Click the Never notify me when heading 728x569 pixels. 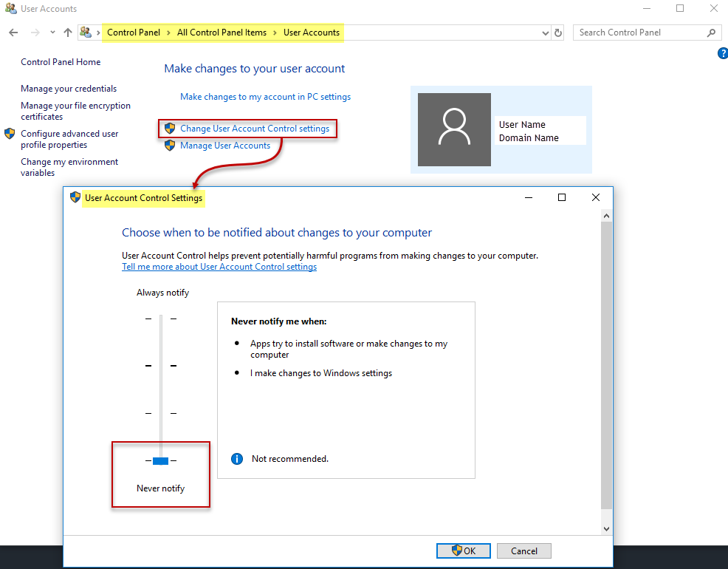coord(279,321)
